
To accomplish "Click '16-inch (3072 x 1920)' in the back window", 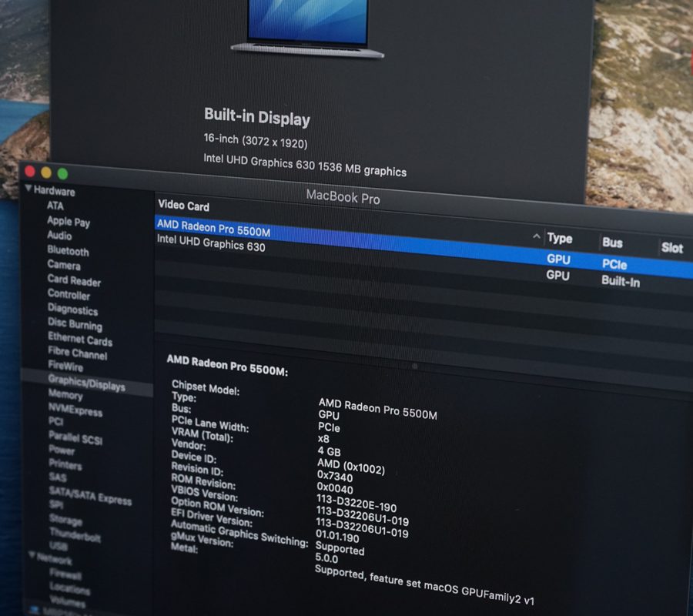I will (256, 140).
